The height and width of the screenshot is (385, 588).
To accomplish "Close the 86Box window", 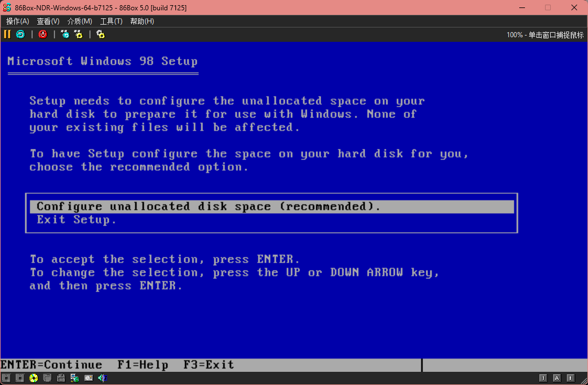I will click(x=574, y=7).
